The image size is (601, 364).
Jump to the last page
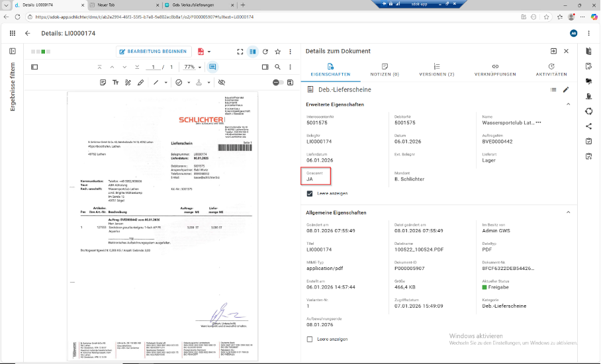tap(137, 67)
